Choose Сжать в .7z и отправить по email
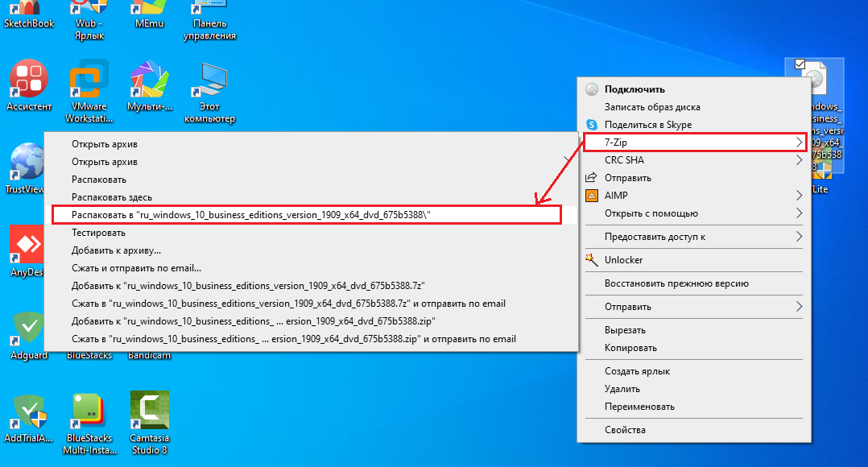 click(x=311, y=304)
